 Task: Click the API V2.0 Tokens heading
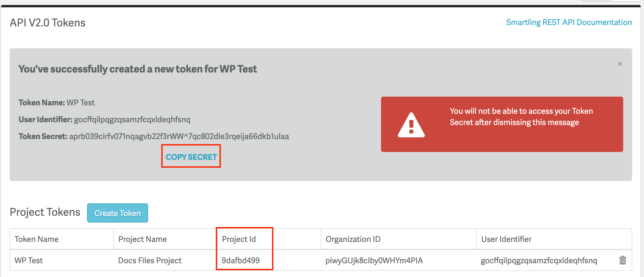[47, 23]
